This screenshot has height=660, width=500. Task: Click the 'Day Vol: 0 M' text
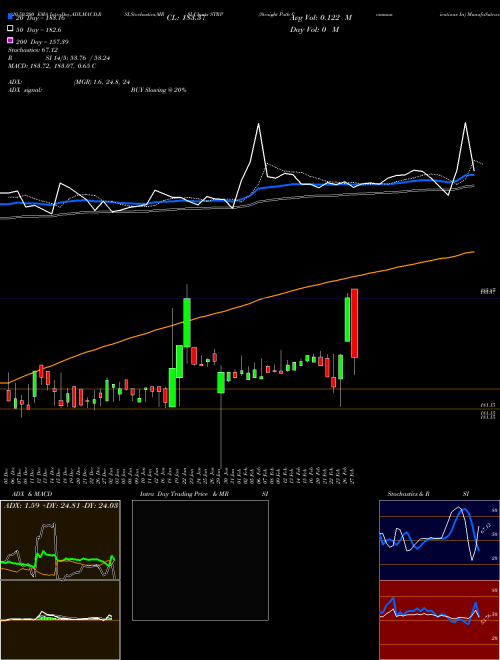click(314, 29)
